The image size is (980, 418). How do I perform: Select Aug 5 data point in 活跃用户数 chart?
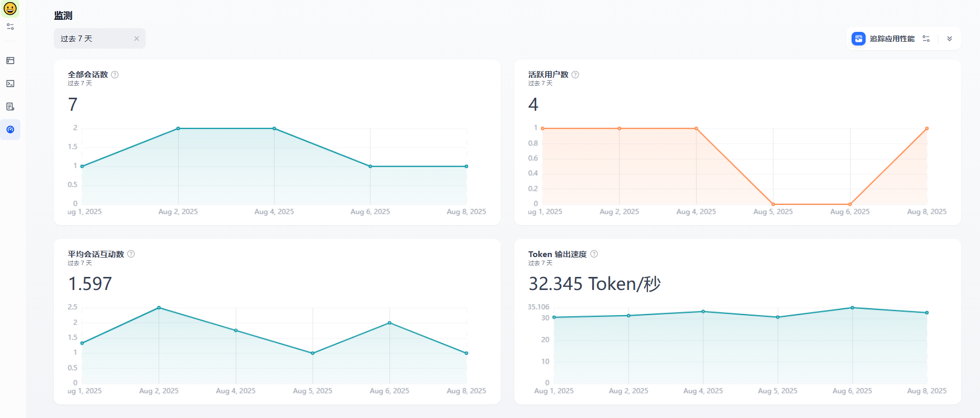click(x=773, y=204)
